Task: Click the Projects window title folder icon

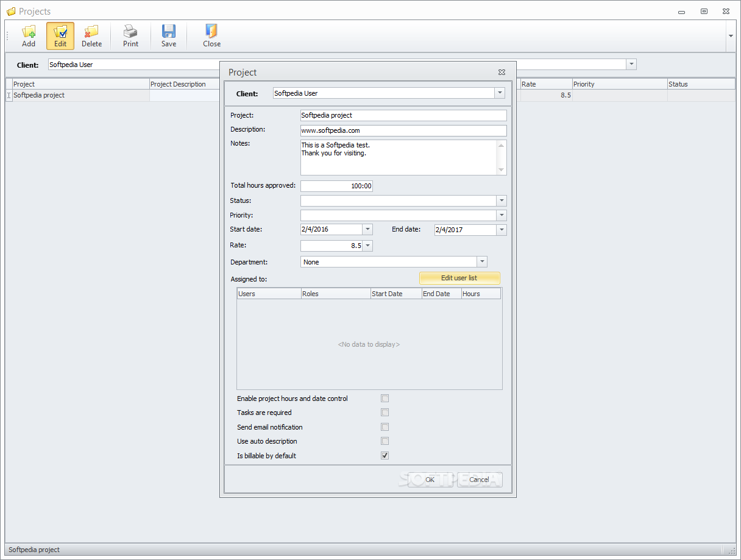Action: (11, 11)
